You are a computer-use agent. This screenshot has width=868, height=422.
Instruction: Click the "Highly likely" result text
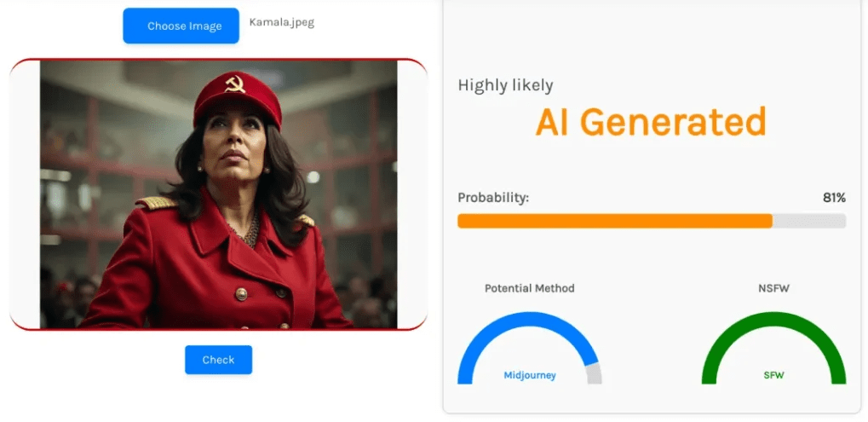[x=505, y=85]
